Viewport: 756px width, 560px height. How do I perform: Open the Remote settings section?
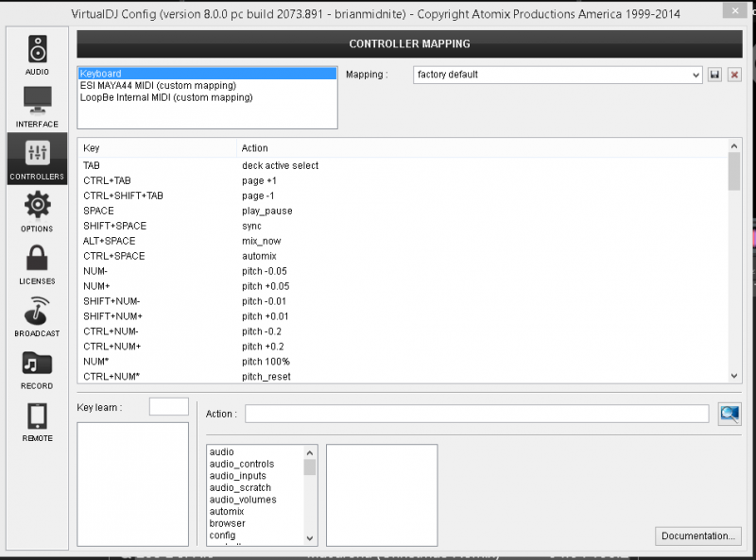37,422
